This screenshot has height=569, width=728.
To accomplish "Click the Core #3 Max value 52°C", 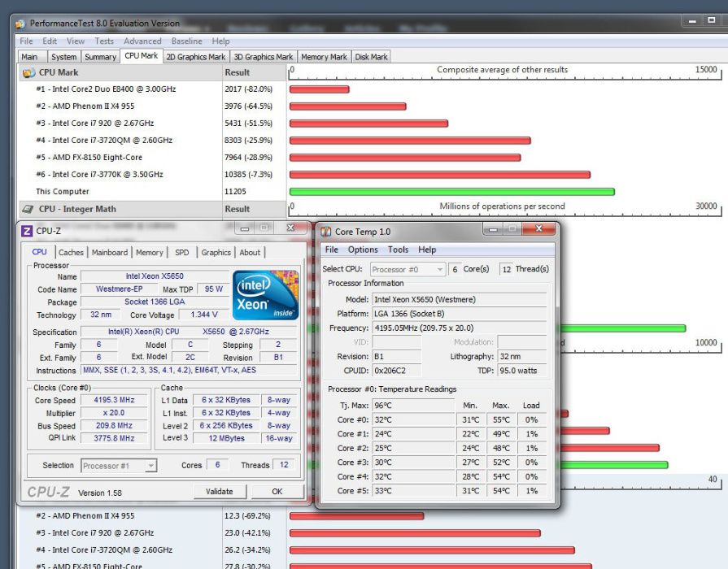I will click(501, 463).
